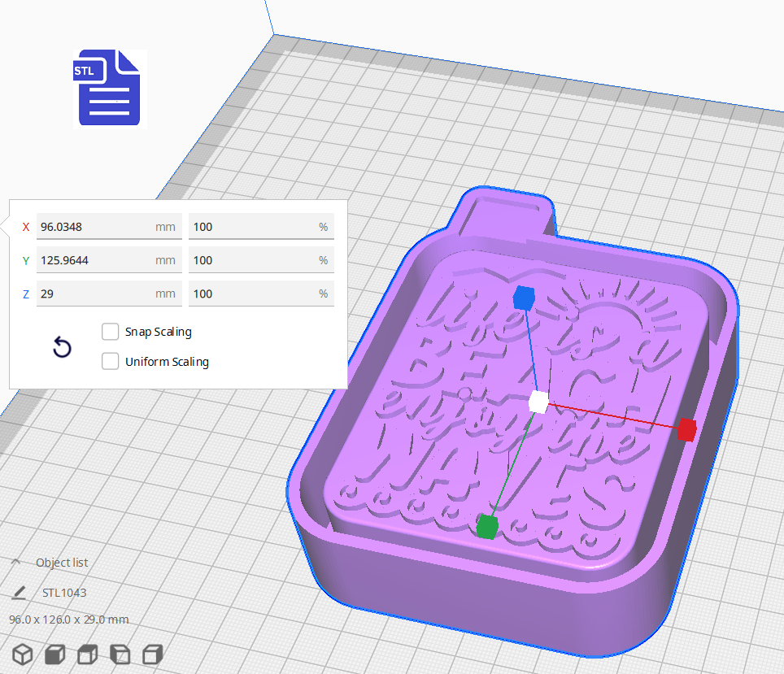Click the X percentage field showing 100

pyautogui.click(x=260, y=226)
